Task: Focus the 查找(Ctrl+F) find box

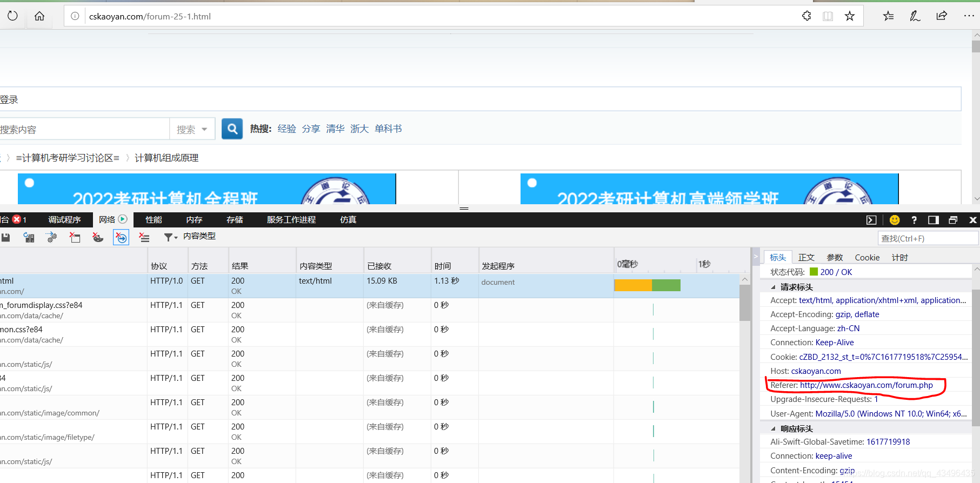Action: (x=928, y=238)
